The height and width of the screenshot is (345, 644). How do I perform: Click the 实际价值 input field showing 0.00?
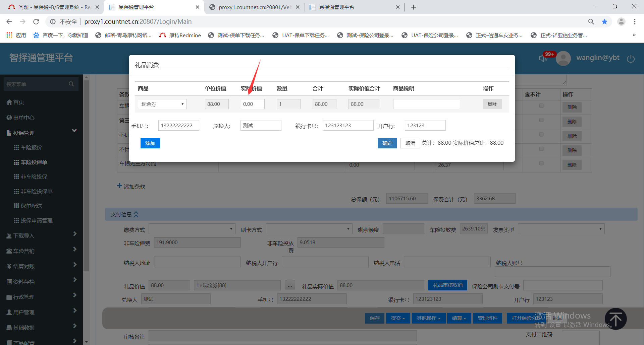coord(252,104)
